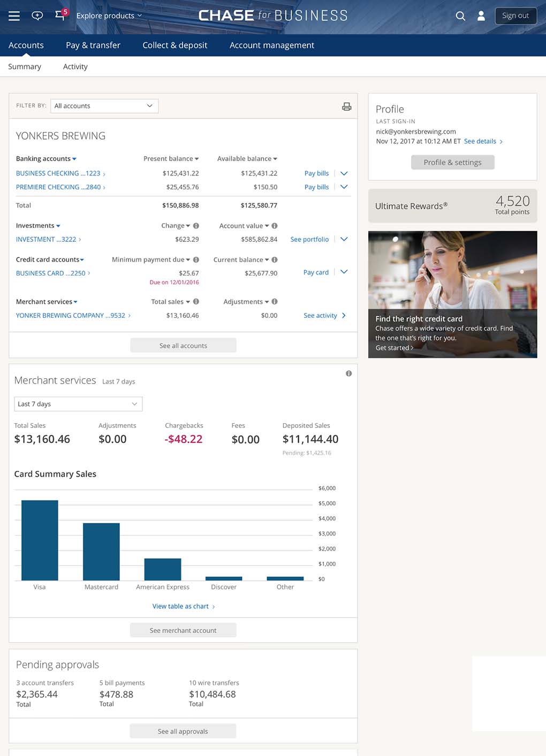Image resolution: width=546 pixels, height=756 pixels.
Task: Open PREMIERE CHECKING ...2840 account link
Action: coord(60,187)
